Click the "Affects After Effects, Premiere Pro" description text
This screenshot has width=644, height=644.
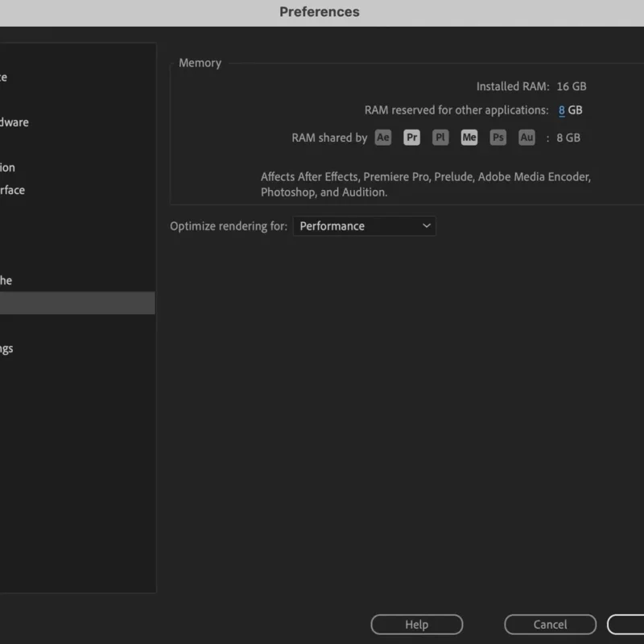426,184
